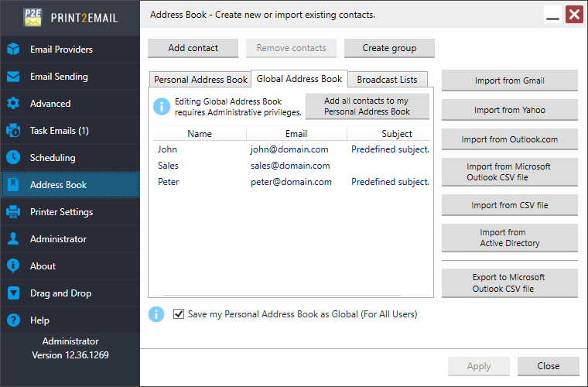588x387 pixels.
Task: Click Import from Gmail
Action: coord(509,80)
